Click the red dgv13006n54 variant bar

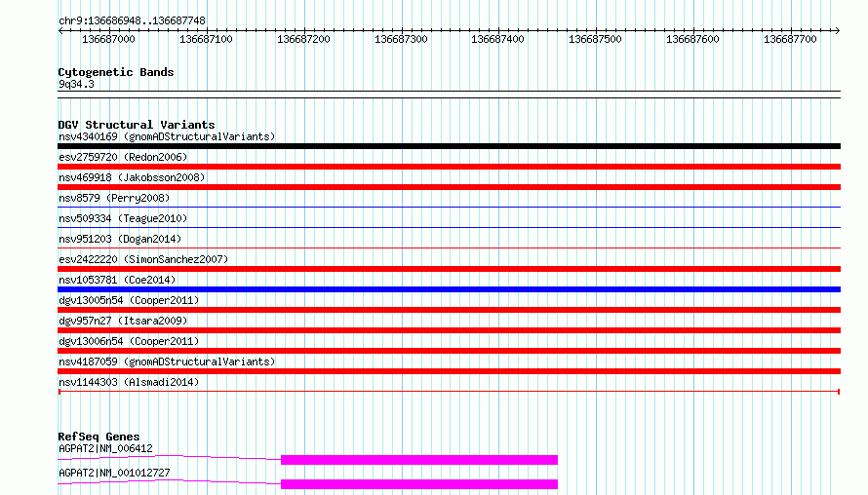449,351
